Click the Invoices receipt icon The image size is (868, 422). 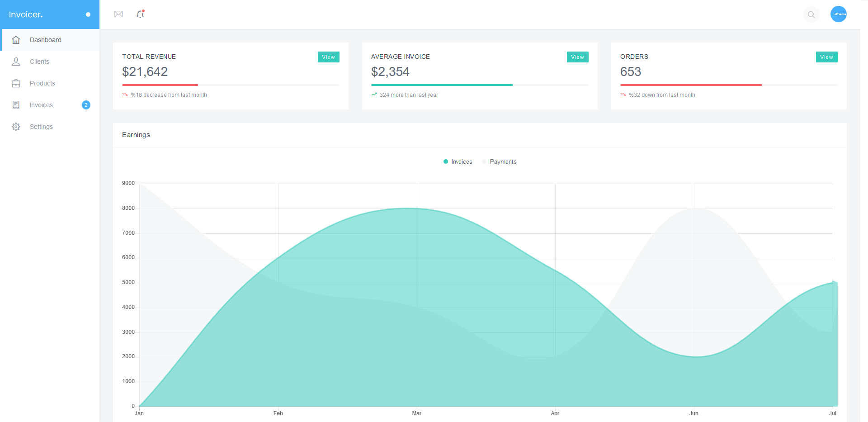click(x=16, y=105)
